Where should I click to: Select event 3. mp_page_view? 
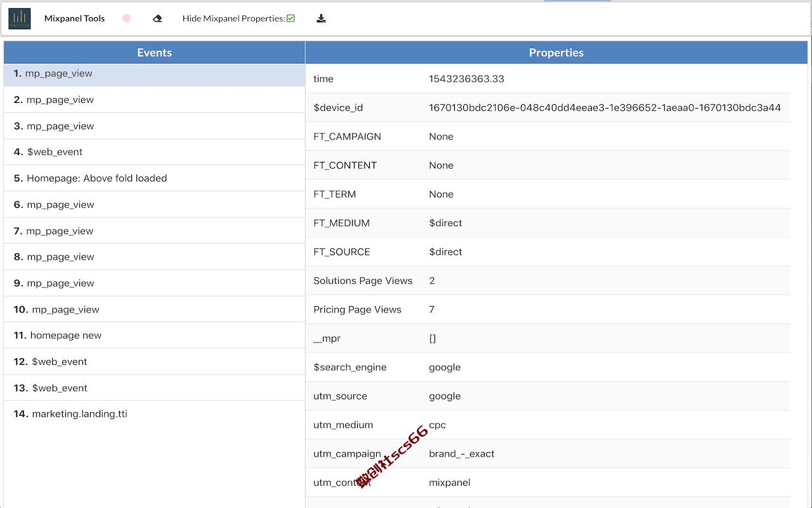click(x=154, y=126)
